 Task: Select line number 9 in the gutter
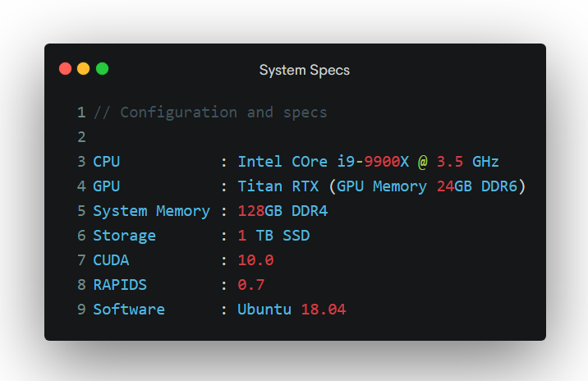pyautogui.click(x=81, y=310)
